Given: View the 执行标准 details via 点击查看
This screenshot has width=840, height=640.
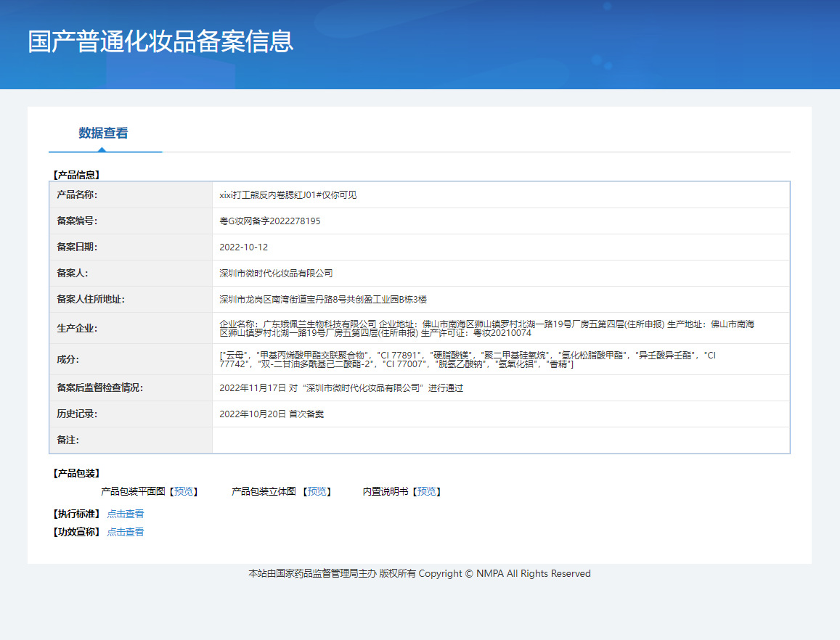Looking at the screenshot, I should click(x=126, y=514).
